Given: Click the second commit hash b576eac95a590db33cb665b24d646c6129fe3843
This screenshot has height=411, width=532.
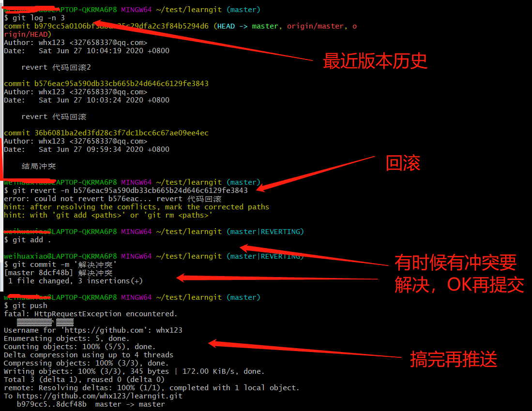Looking at the screenshot, I should coord(121,84).
